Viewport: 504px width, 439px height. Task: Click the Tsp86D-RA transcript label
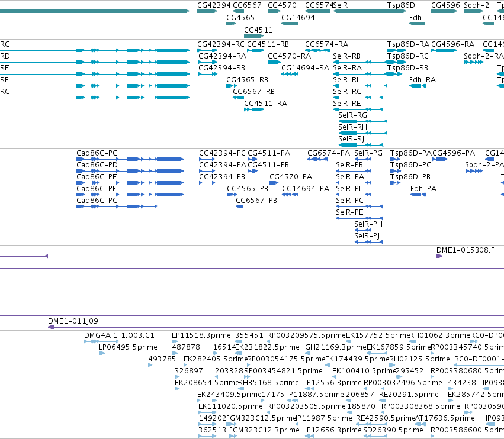click(408, 44)
